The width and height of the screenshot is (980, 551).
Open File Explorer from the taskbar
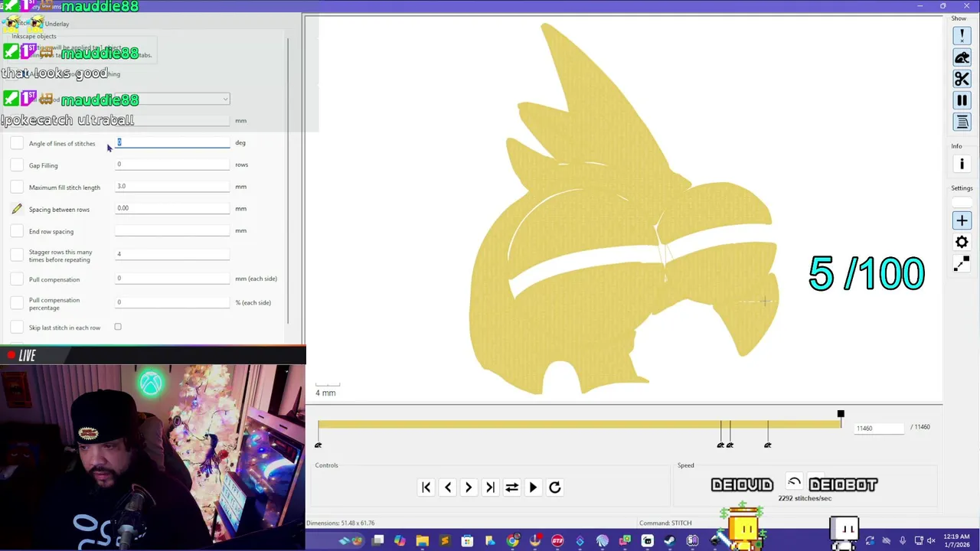coord(422,541)
